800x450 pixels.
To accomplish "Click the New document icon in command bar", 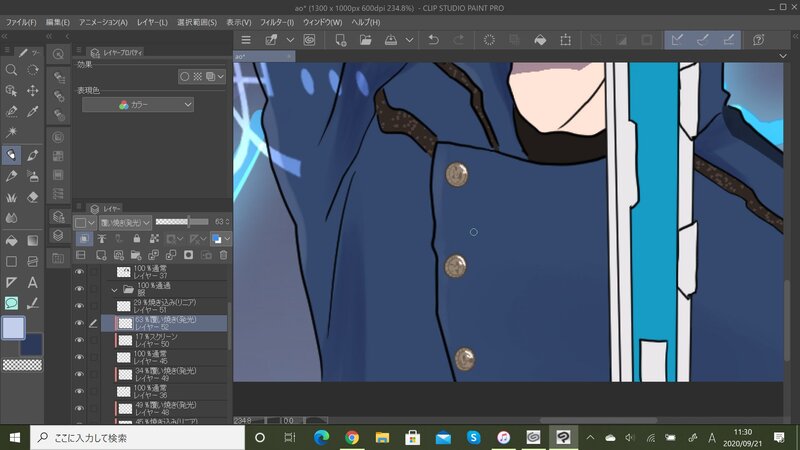I will point(340,40).
